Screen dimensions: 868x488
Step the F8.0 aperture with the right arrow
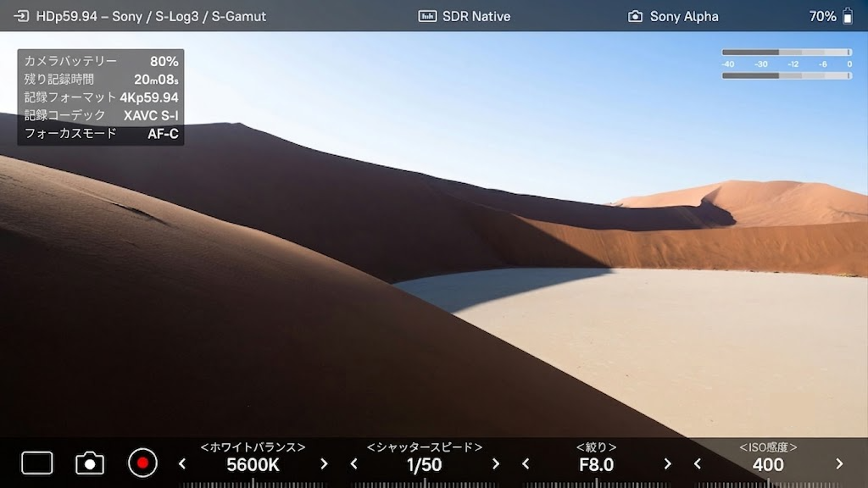point(668,464)
